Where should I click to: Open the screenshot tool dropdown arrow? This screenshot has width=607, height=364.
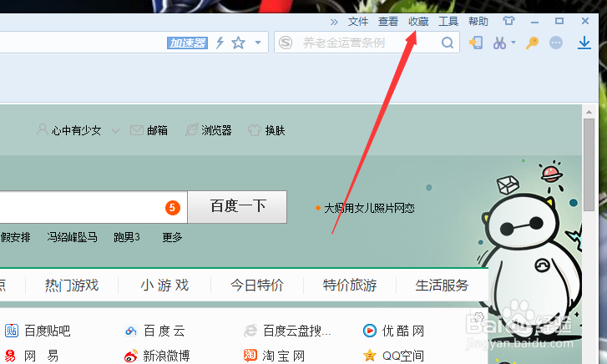513,42
